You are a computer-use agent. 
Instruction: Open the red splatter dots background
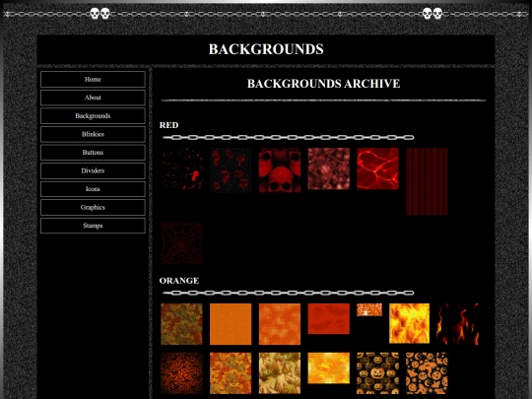pyautogui.click(x=181, y=168)
